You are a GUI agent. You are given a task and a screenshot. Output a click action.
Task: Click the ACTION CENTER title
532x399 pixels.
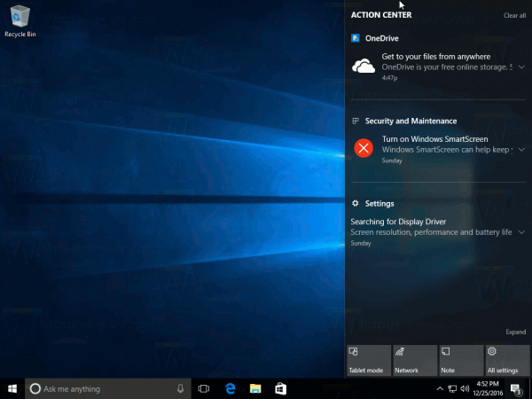(381, 15)
